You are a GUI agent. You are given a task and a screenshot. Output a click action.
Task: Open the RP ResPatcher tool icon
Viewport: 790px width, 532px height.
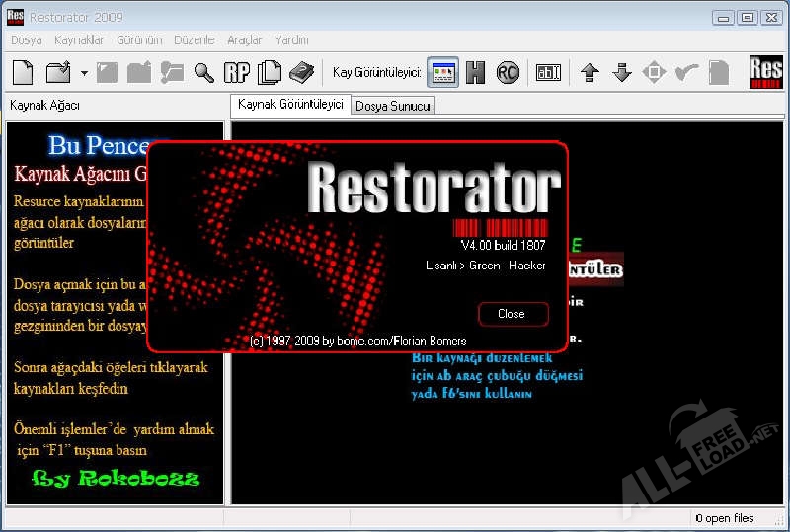(x=236, y=72)
